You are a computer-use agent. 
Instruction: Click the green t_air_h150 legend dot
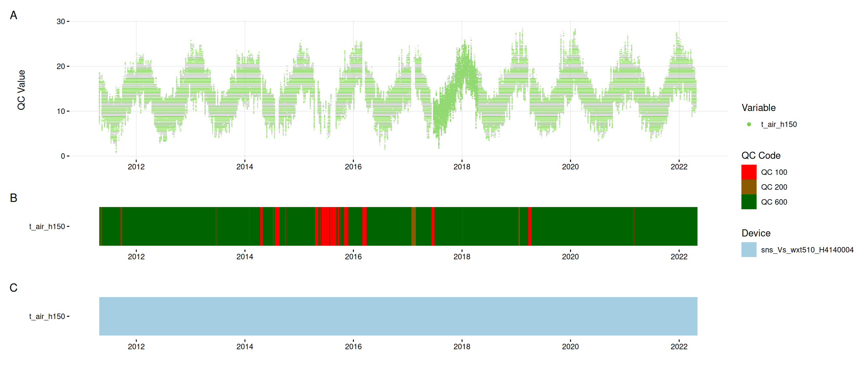click(x=749, y=124)
